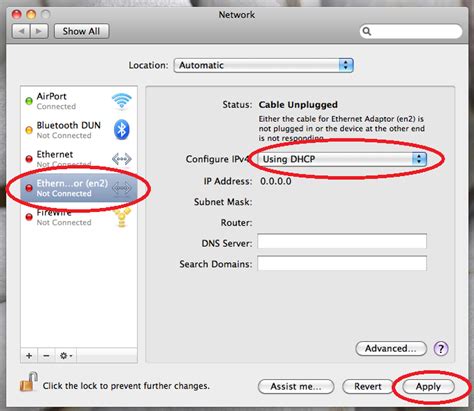Click the IP address value 0.0.0.0
Image resolution: width=474 pixels, height=411 pixels.
click(x=276, y=181)
